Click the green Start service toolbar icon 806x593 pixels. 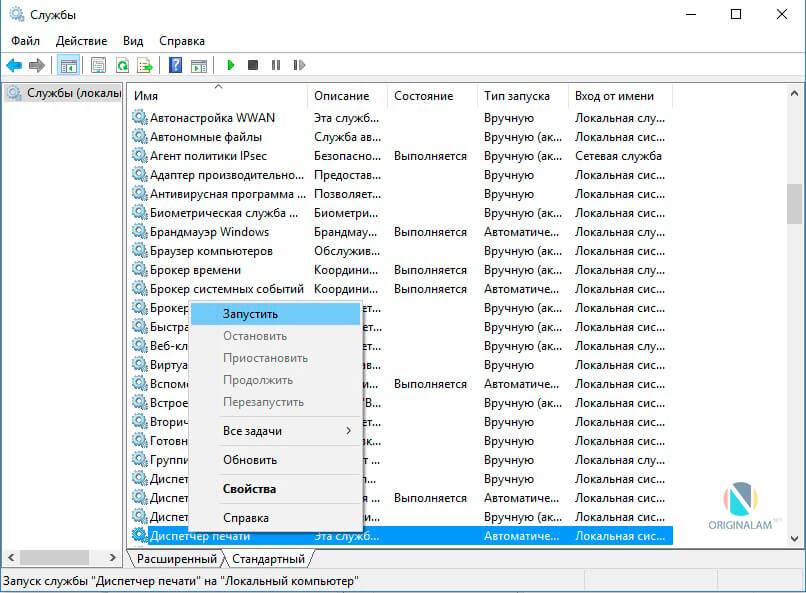coord(231,65)
